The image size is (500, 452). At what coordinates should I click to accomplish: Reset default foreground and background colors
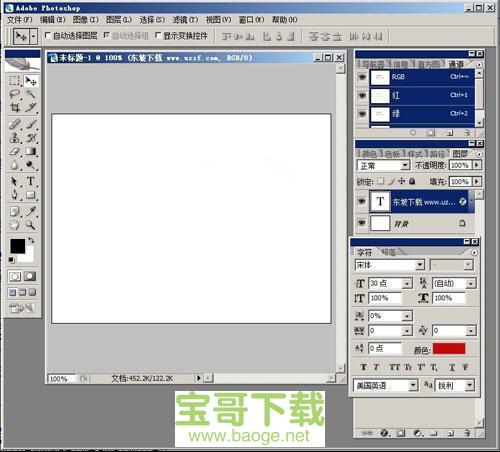12,260
